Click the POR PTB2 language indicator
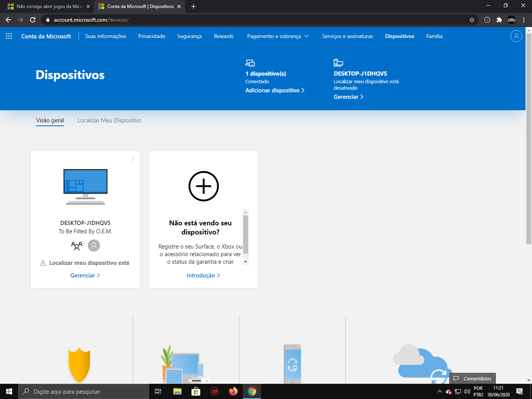 [478, 391]
